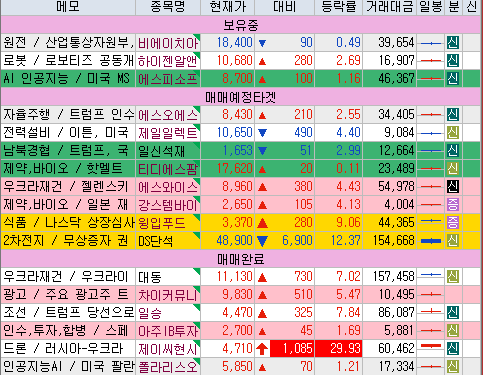The width and height of the screenshot is (483, 375).
Task: Select stock name 비에이치아이
Action: coord(168,43)
